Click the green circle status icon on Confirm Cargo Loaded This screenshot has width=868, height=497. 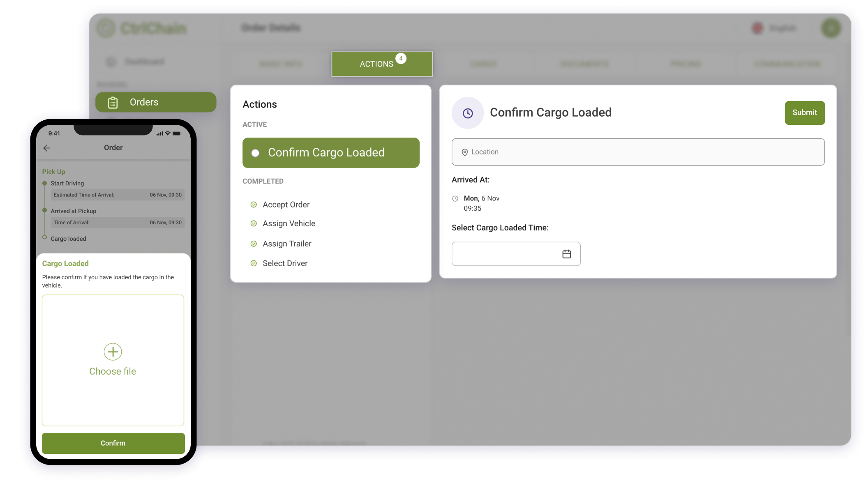(x=255, y=152)
